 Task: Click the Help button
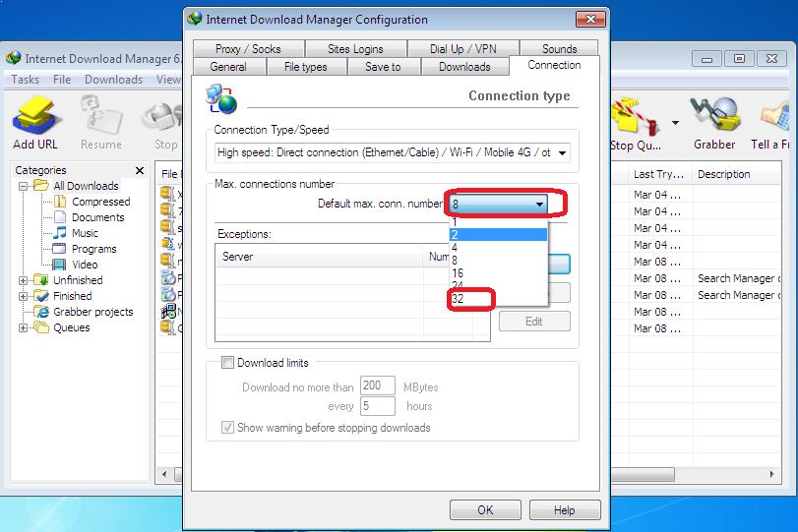565,509
